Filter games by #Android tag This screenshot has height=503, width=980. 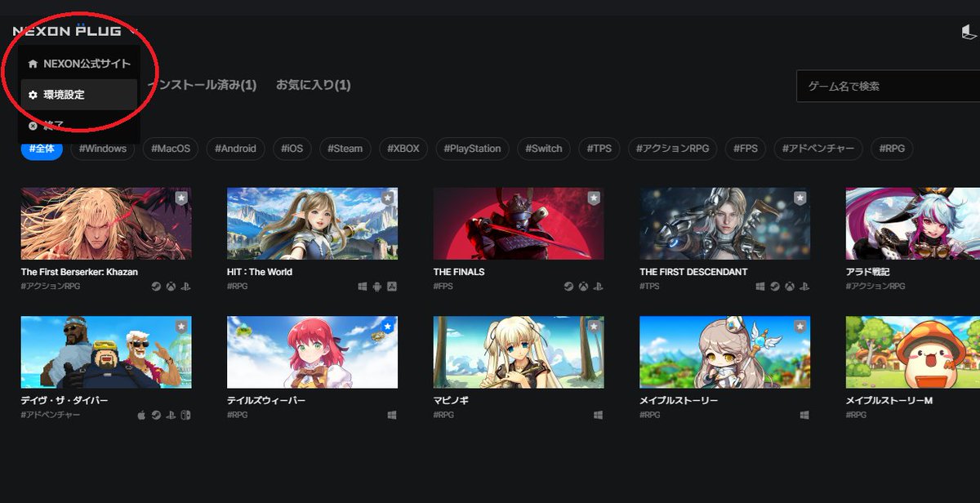(x=235, y=149)
